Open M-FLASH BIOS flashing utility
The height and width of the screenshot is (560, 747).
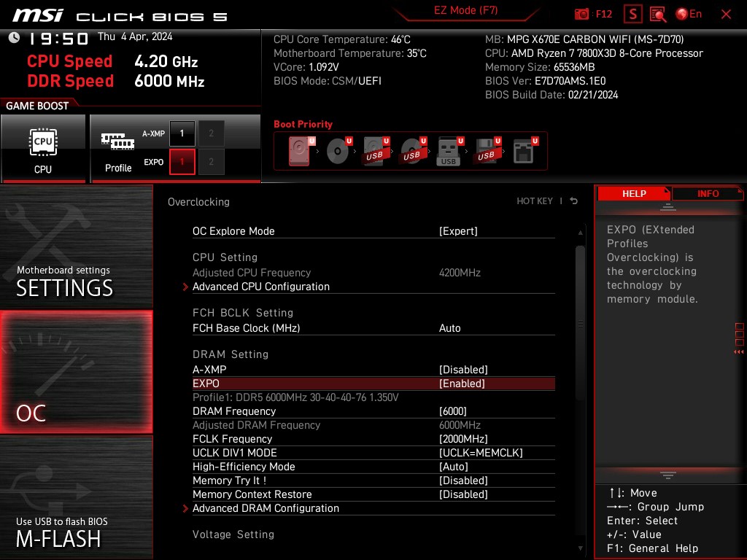[x=76, y=497]
